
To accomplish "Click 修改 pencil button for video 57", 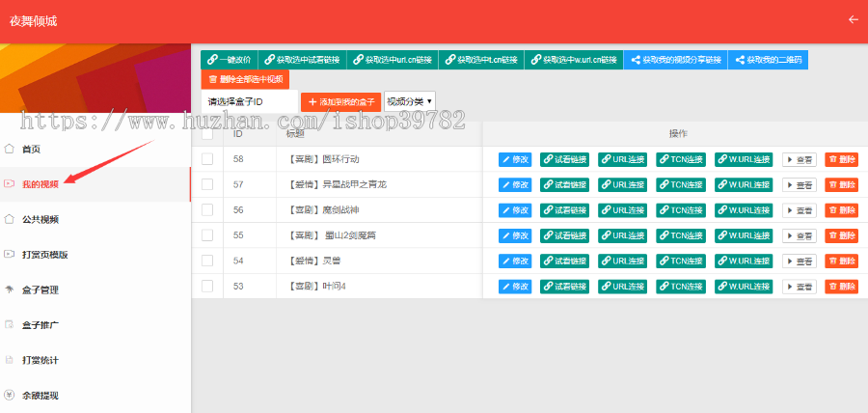I will (515, 184).
